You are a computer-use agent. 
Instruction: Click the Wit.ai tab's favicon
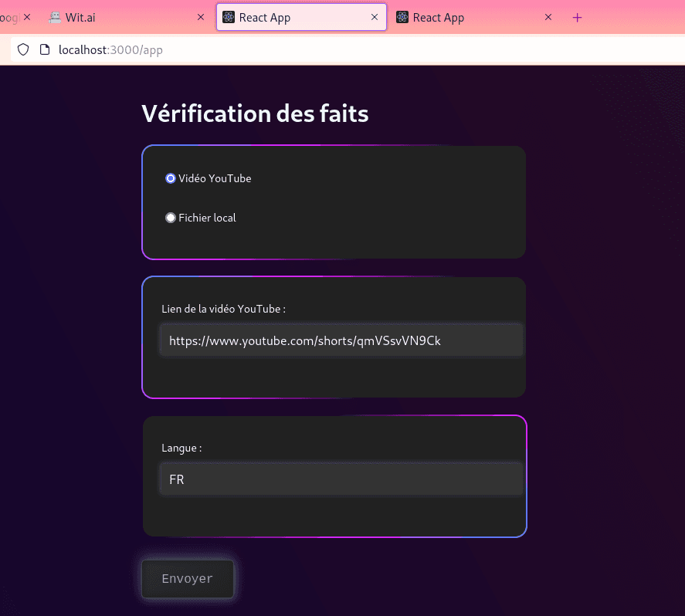(54, 16)
